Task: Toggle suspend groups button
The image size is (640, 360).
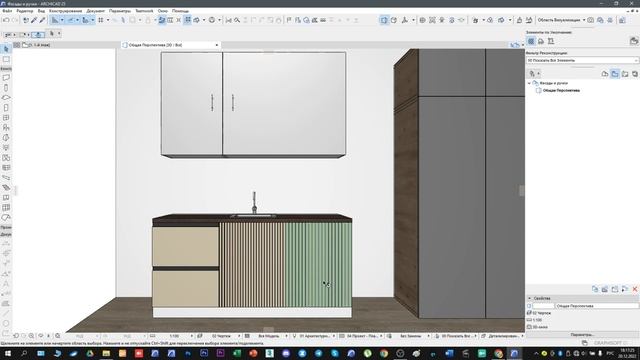Action: click(x=187, y=20)
